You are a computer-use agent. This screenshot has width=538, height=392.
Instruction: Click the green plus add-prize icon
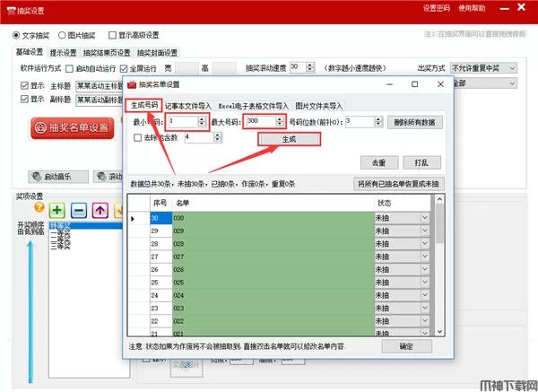pos(57,210)
